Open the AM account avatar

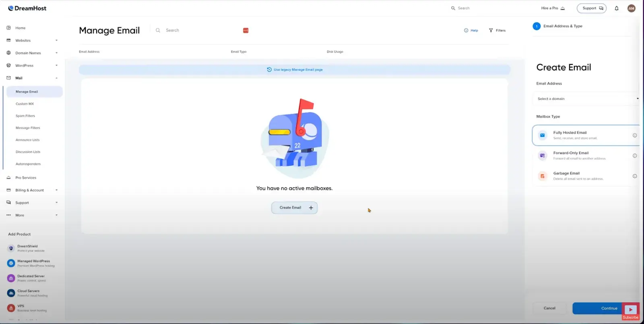631,8
